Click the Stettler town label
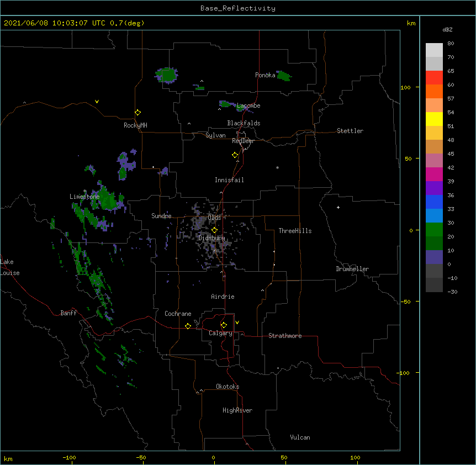The image size is (476, 465). coord(350,131)
